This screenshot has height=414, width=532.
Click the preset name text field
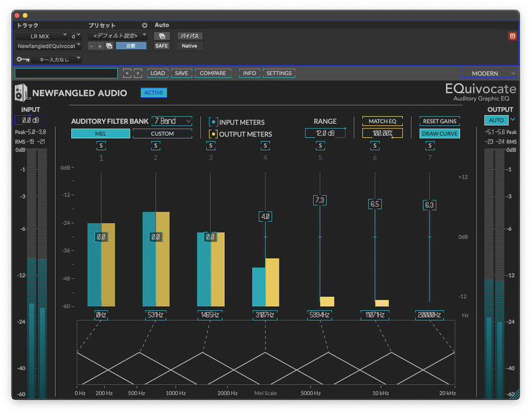click(66, 73)
